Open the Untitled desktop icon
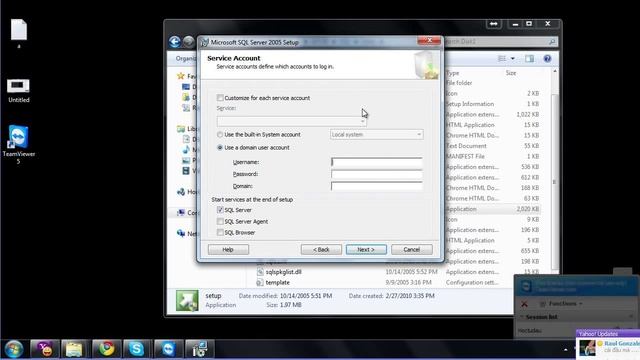640x360 pixels. [18, 91]
